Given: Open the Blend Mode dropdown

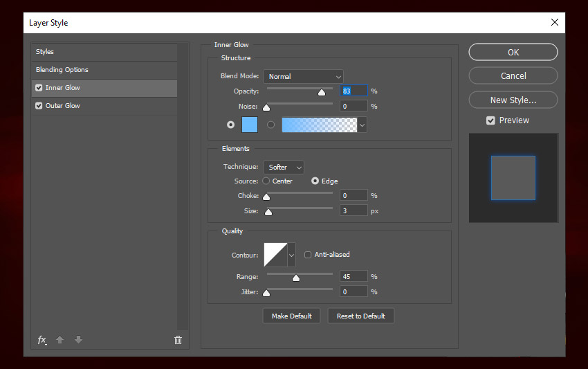Looking at the screenshot, I should click(303, 76).
